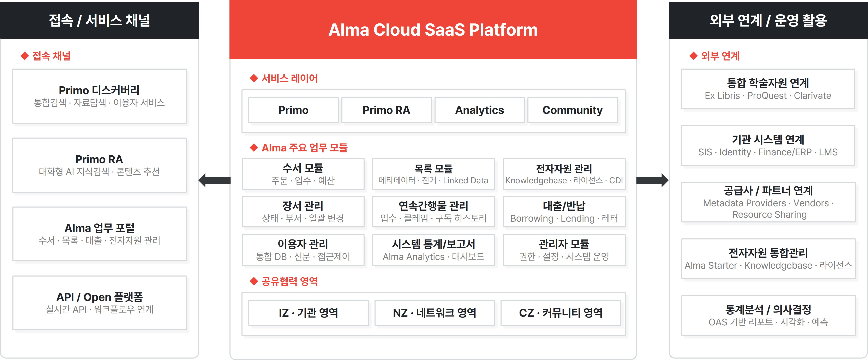Click the Primo 디스커버리 card
Viewport: 868px width, 360px height.
tap(99, 96)
